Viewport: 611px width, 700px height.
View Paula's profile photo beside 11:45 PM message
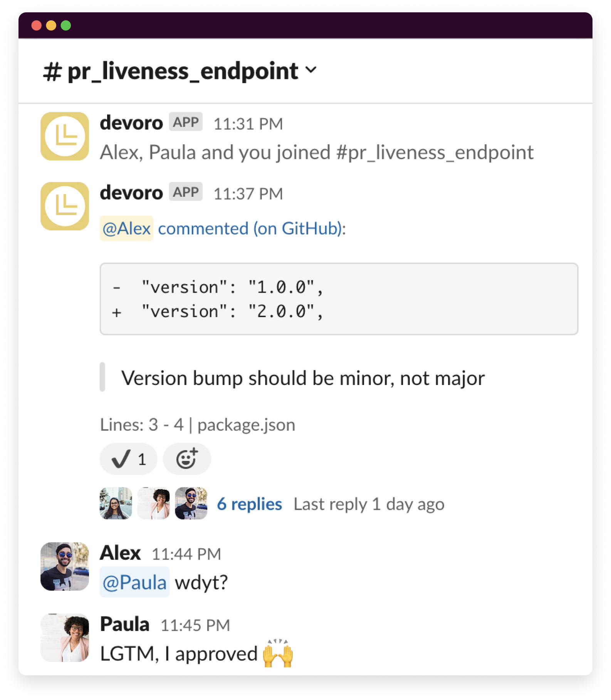coord(65,638)
